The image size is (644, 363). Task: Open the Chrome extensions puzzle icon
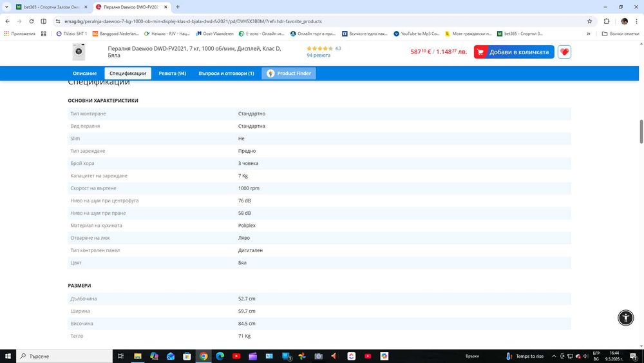(x=607, y=21)
